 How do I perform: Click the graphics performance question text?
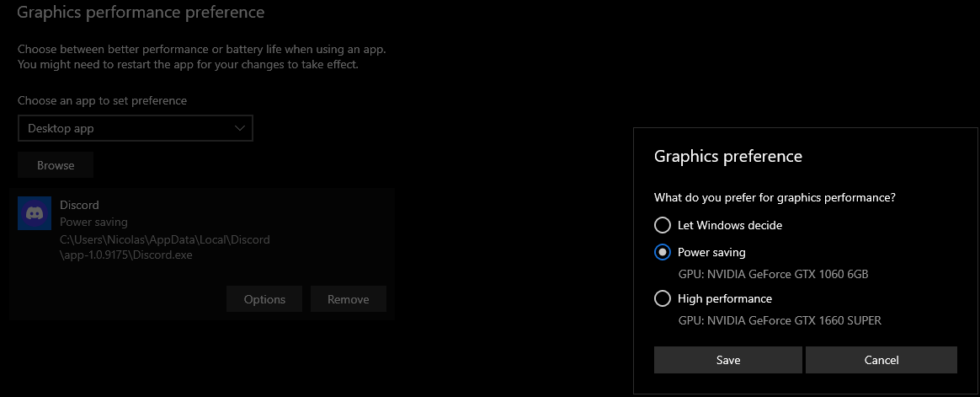pyautogui.click(x=775, y=198)
